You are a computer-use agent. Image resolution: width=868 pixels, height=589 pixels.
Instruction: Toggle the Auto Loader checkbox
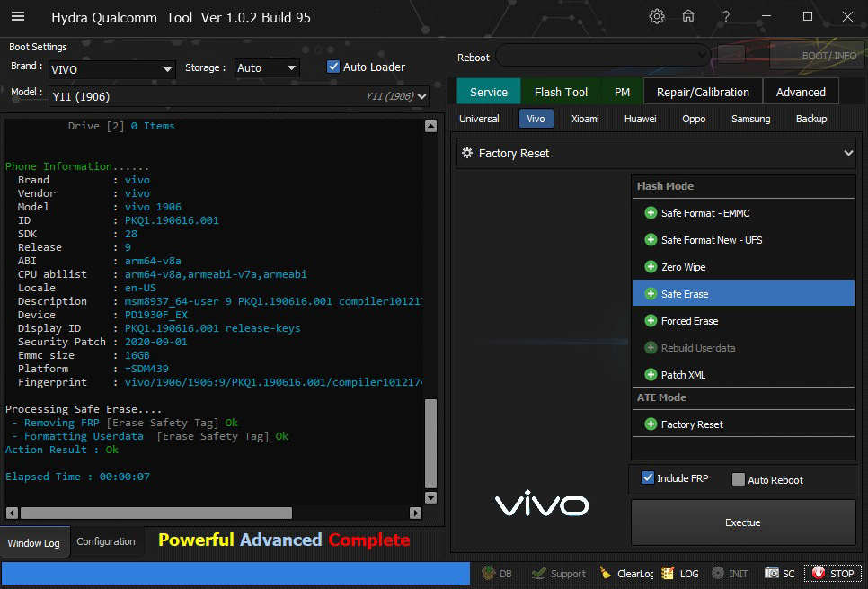click(333, 67)
